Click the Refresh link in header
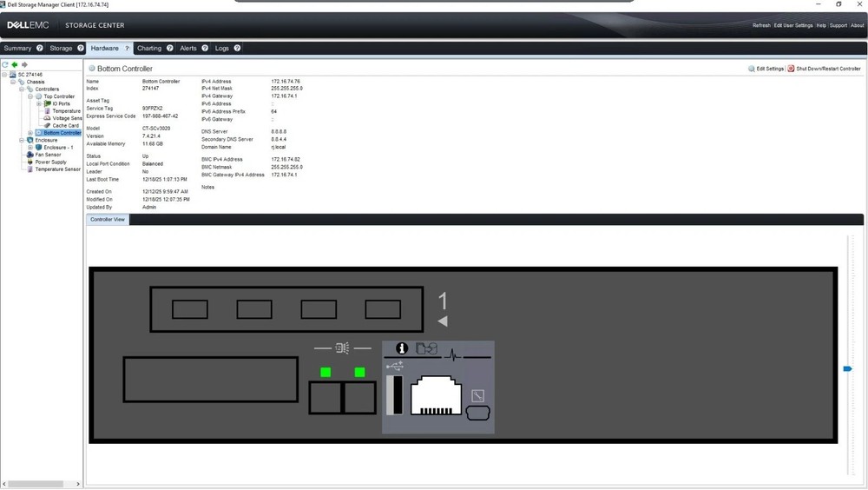This screenshot has height=490, width=868. [x=761, y=25]
